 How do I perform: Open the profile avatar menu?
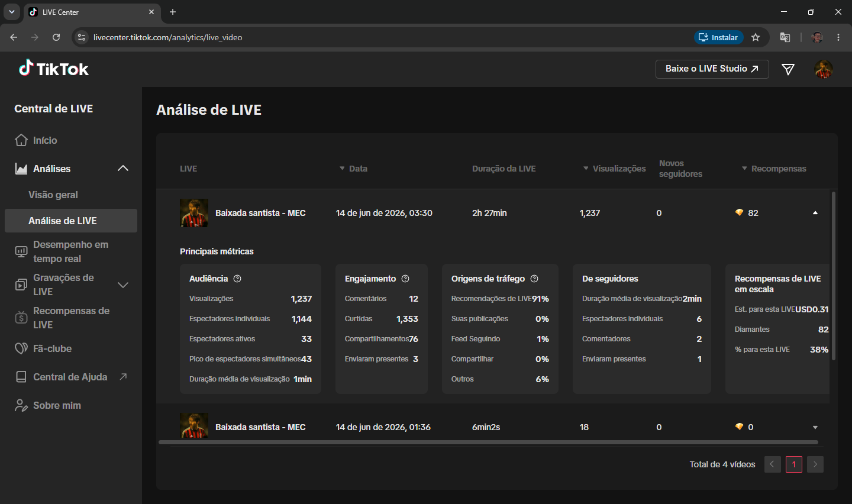pyautogui.click(x=824, y=69)
